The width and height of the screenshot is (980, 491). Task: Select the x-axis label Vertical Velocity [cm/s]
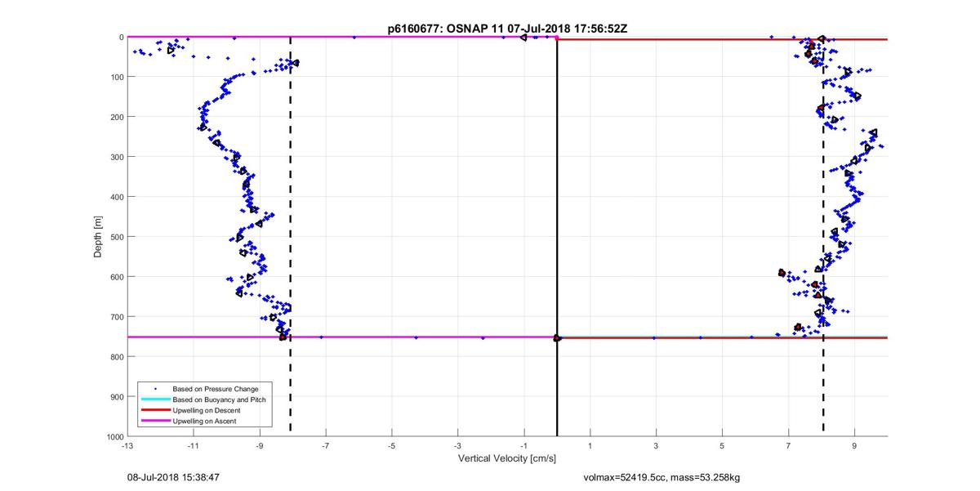[x=507, y=460]
